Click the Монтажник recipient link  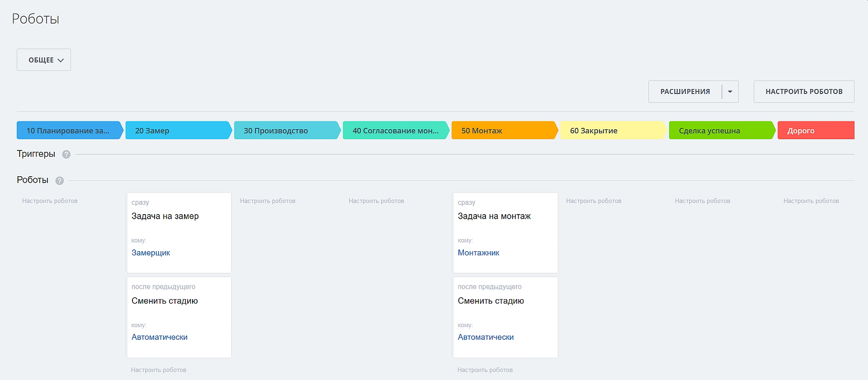pos(478,253)
